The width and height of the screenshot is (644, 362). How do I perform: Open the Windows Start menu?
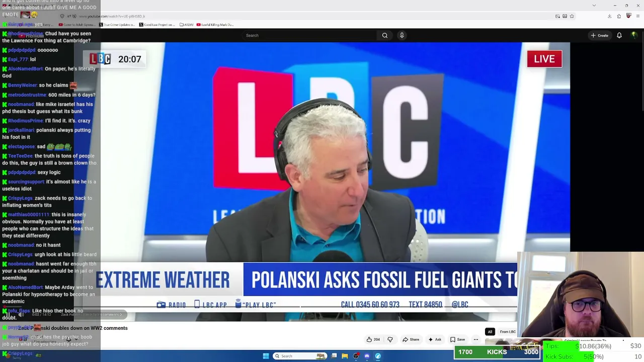266,356
